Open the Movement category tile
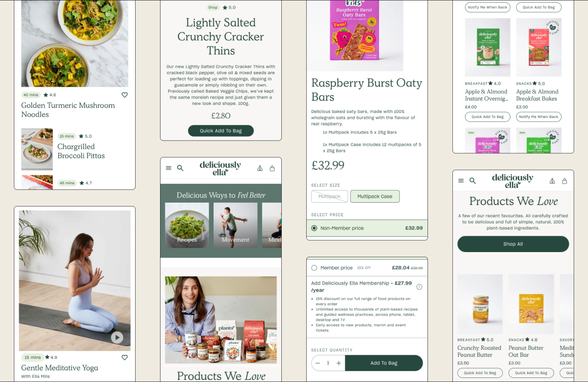 pos(236,225)
